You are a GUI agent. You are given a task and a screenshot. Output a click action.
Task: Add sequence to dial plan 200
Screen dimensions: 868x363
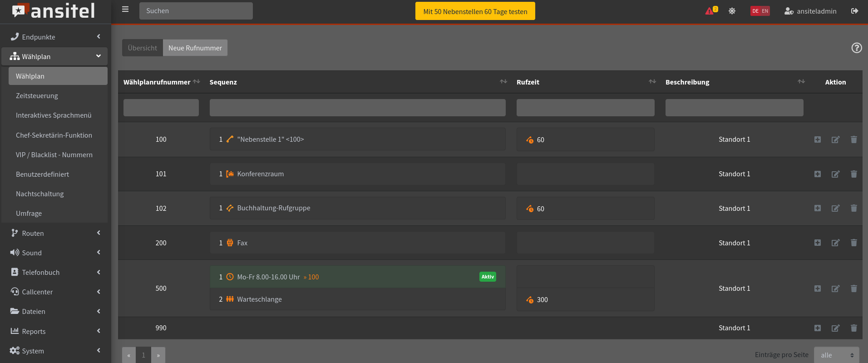coord(817,243)
